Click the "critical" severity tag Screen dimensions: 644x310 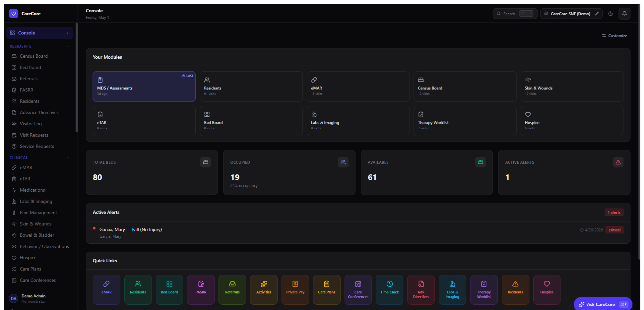pyautogui.click(x=614, y=230)
